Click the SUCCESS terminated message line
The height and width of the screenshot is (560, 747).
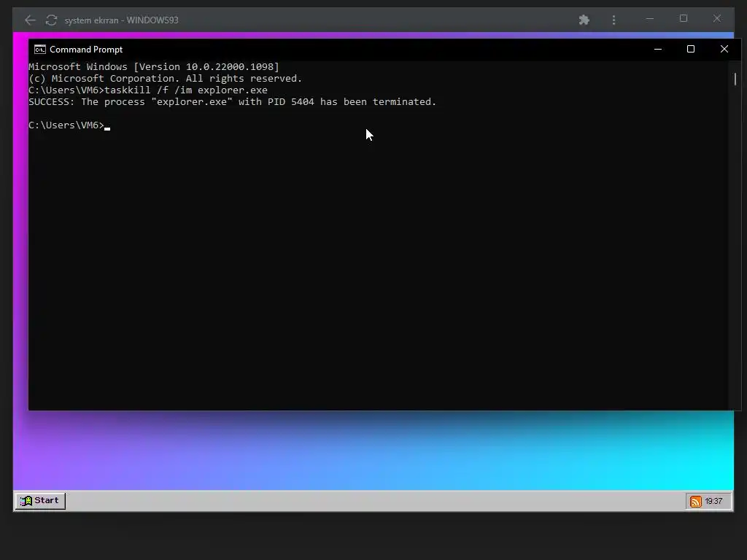[x=233, y=102]
